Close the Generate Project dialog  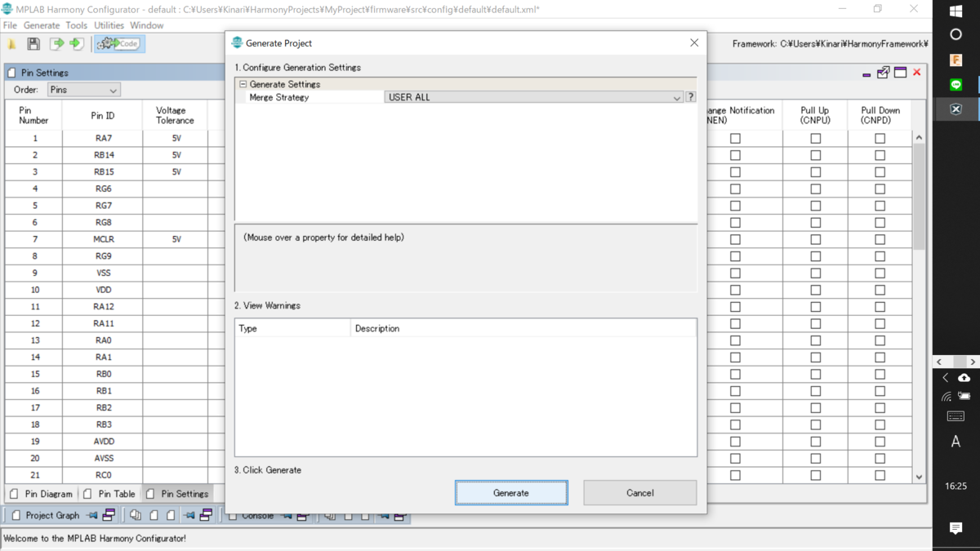tap(694, 42)
